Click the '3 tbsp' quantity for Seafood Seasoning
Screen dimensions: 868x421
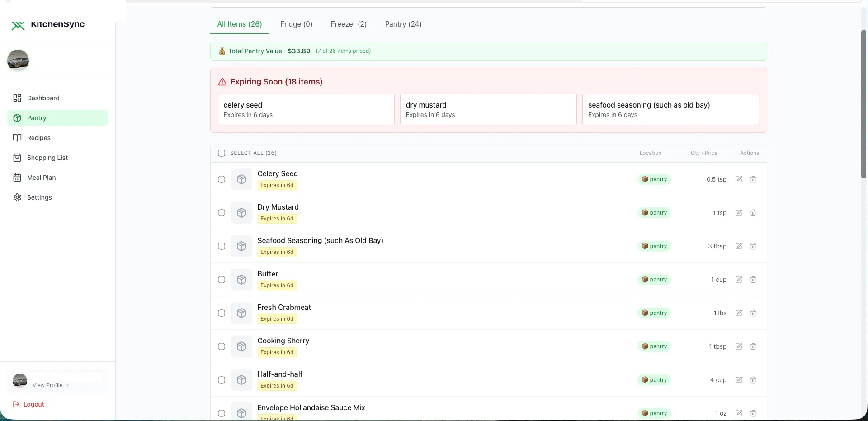(x=717, y=246)
